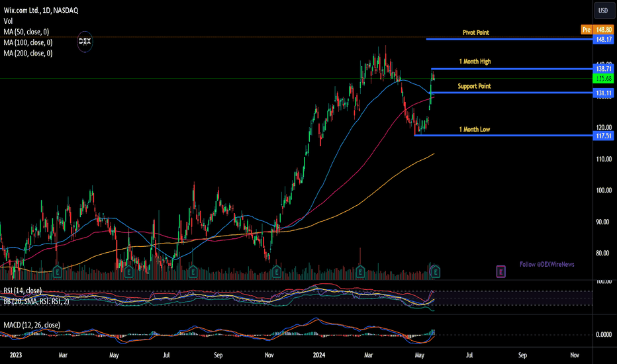Screen dimensions: 617x364
Task: Click the 80.00 price axis label
Action: pos(604,253)
